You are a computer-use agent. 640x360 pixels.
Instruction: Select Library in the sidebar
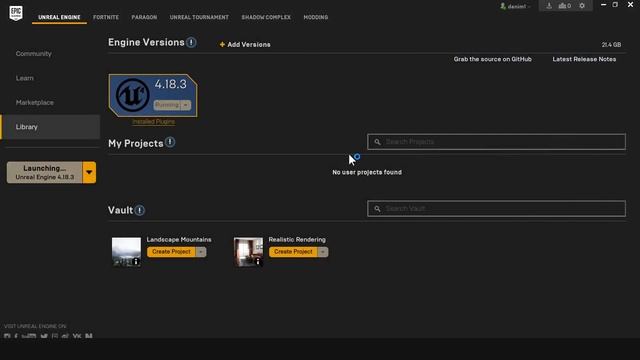point(50,127)
